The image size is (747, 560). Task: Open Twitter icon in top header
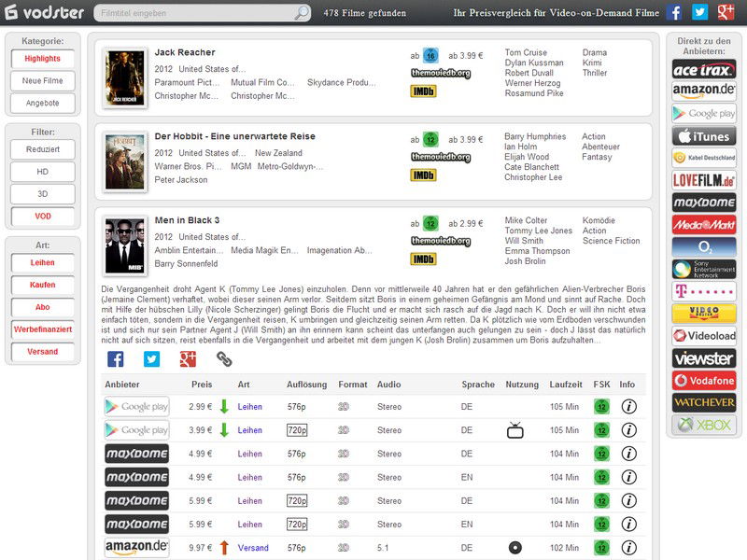tap(699, 12)
